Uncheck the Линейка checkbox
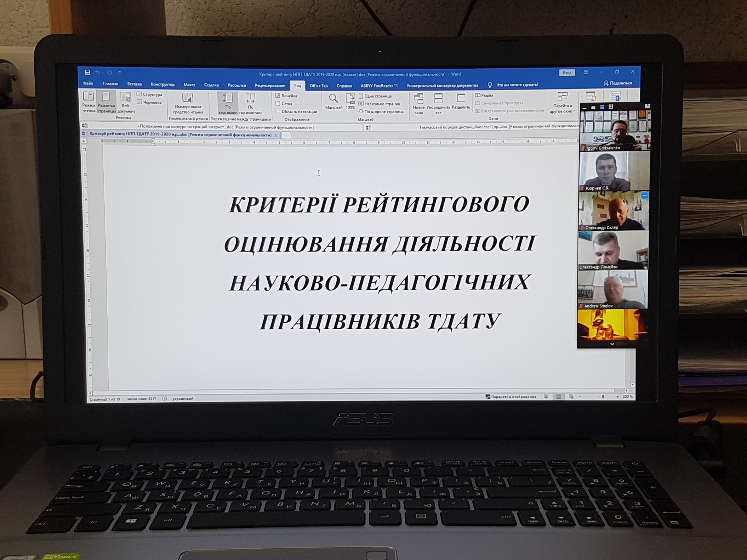Viewport: 747px width, 560px height. 278,96
